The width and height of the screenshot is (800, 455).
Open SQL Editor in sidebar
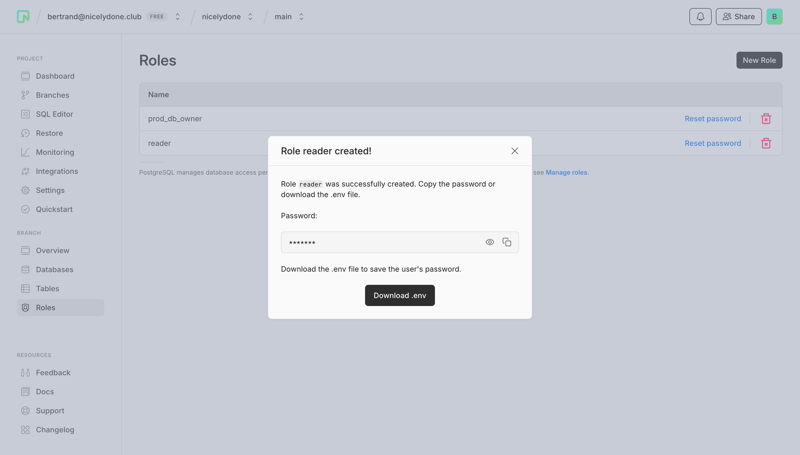pos(55,114)
